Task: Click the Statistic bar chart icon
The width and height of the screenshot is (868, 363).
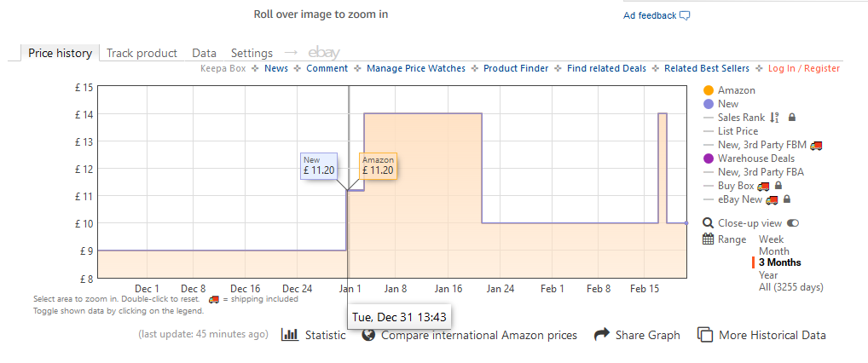Action: [290, 335]
